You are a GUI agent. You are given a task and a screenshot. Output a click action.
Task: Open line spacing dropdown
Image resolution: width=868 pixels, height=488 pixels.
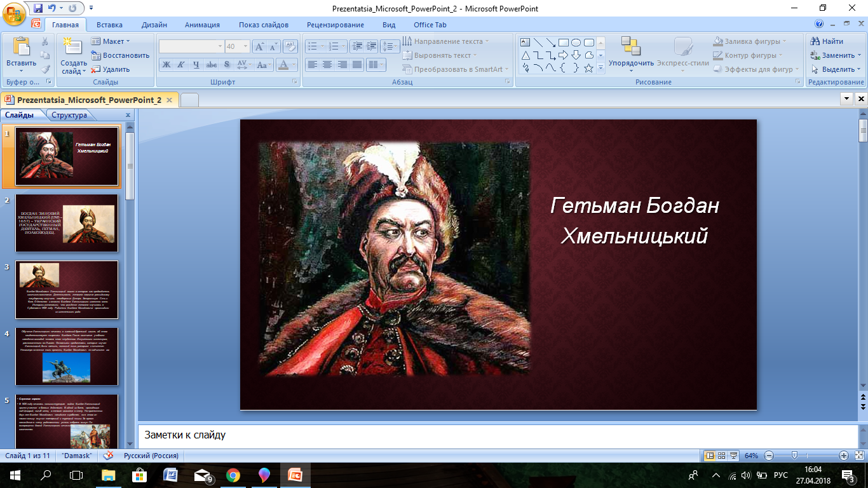(x=391, y=46)
